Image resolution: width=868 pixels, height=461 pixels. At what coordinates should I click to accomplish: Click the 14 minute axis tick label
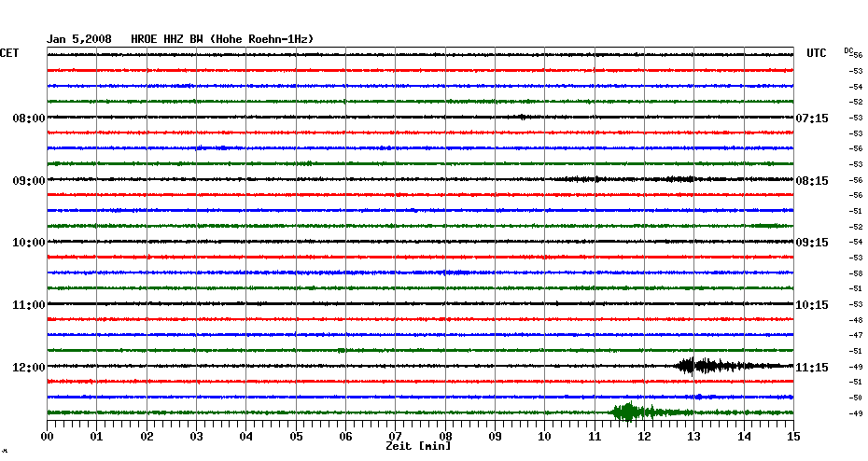click(744, 437)
